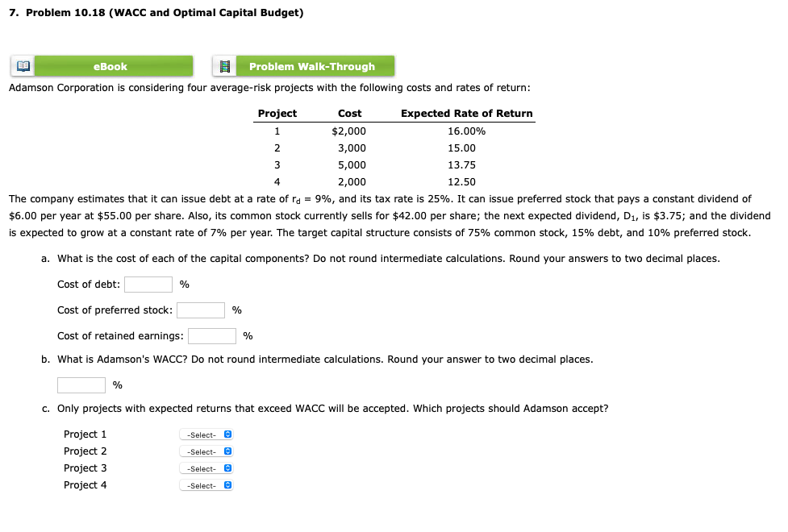Click the spreadsheet icon beside Problem Walk-Through
Image resolution: width=788 pixels, height=532 pixels.
coord(223,65)
